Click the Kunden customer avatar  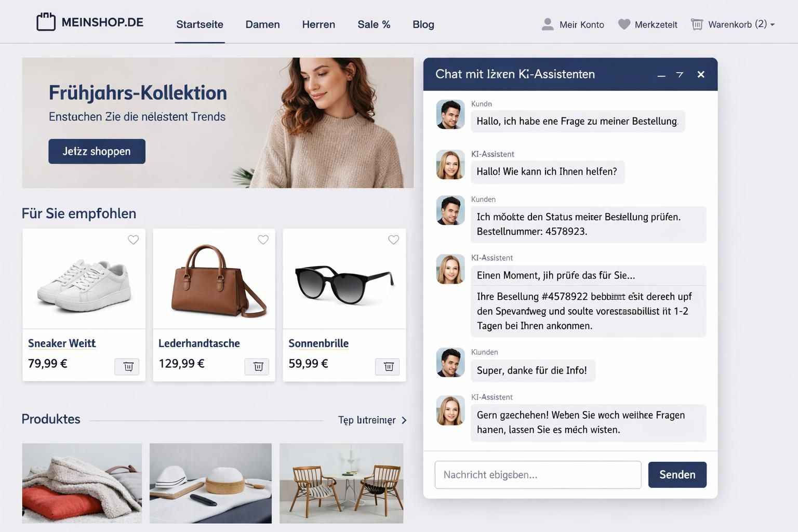point(450,114)
